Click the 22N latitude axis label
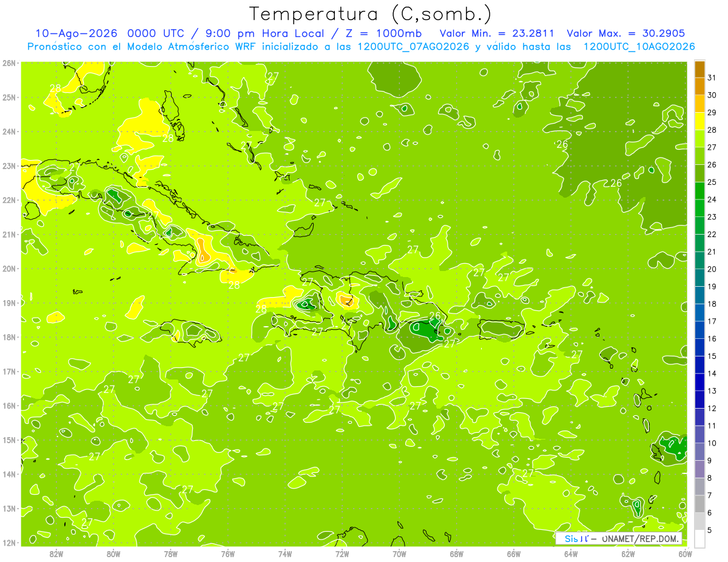This screenshot has width=728, height=562. click(x=9, y=200)
